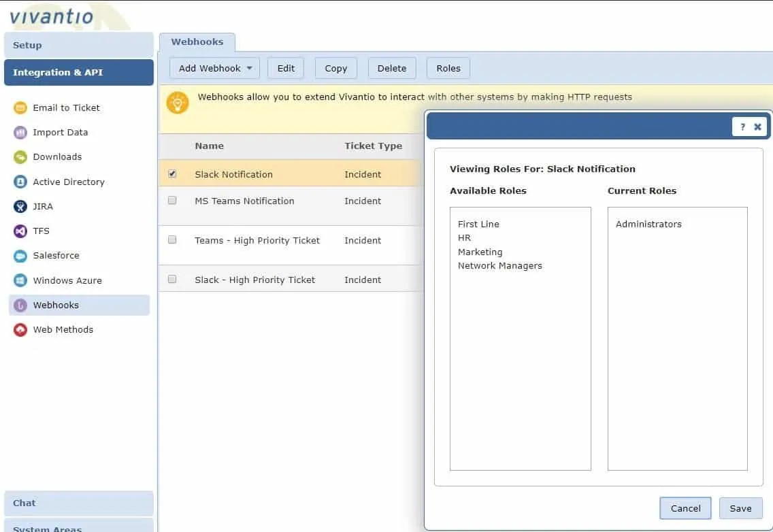Select Network Managers in Available Roles

point(499,266)
